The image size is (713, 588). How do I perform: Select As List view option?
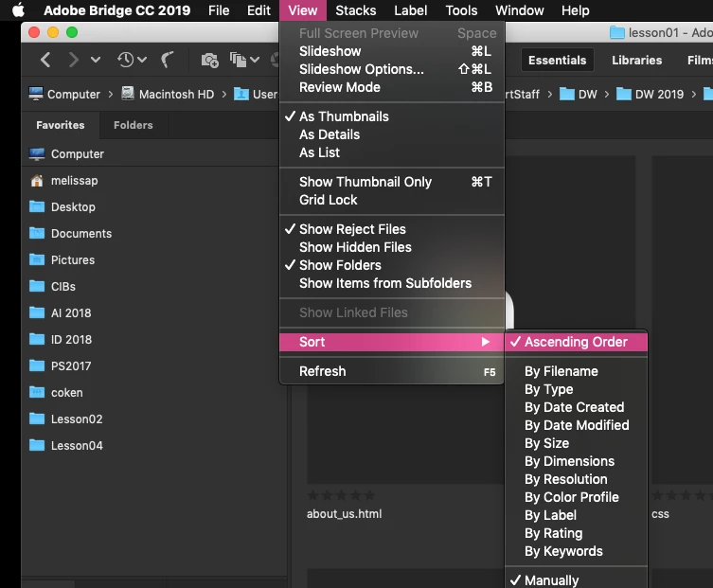point(392,152)
